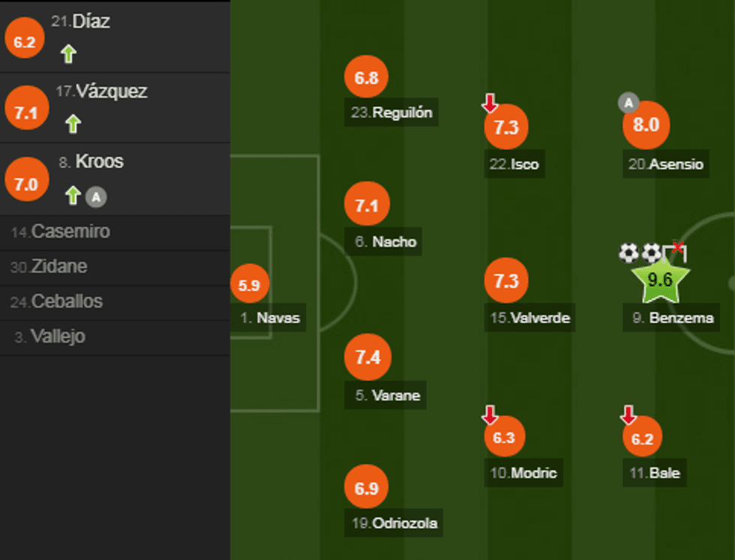The image size is (735, 560).
Task: Open Reguilón's player name label
Action: click(391, 113)
